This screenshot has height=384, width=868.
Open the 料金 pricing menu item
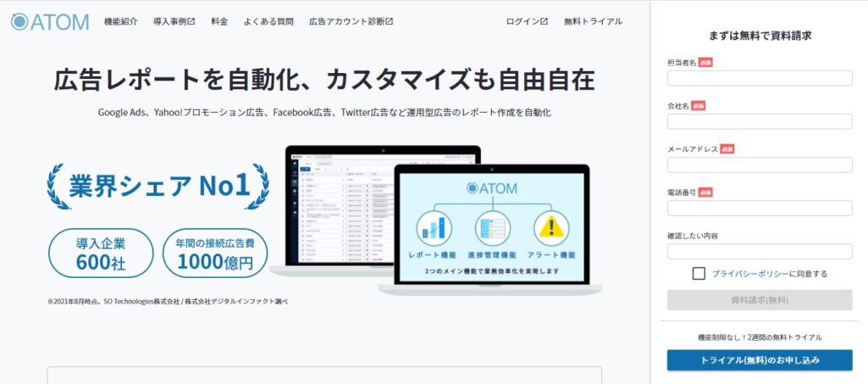[x=218, y=21]
